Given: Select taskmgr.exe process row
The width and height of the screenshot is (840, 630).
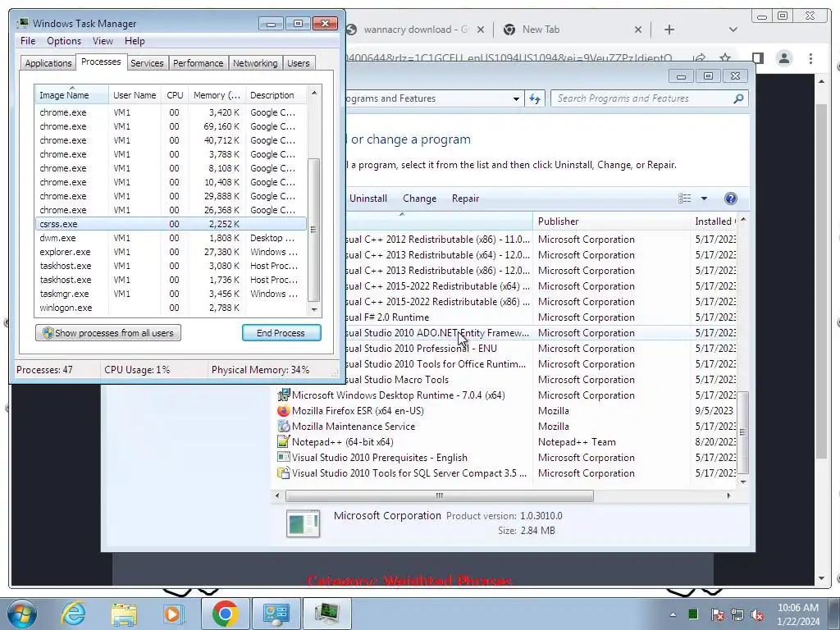Looking at the screenshot, I should click(171, 294).
